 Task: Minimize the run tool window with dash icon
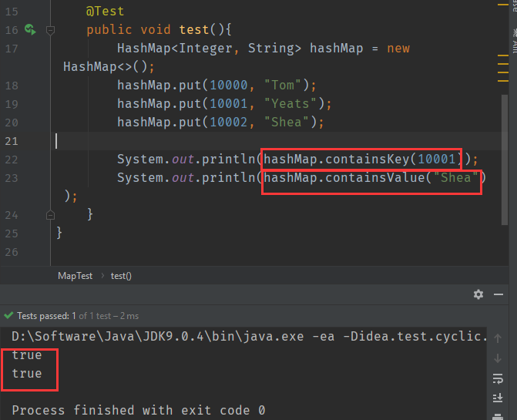click(x=499, y=294)
